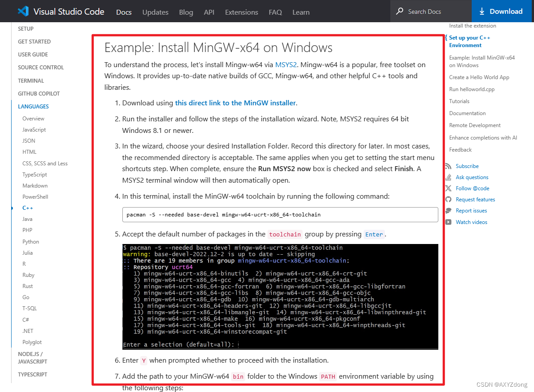Expand the GET STARTED section
The image size is (534, 392).
[34, 42]
